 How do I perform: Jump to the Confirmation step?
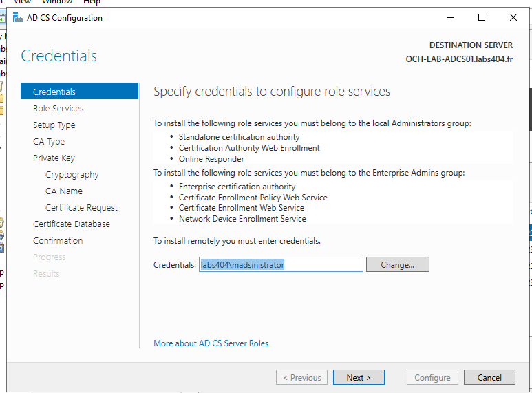[x=58, y=241]
